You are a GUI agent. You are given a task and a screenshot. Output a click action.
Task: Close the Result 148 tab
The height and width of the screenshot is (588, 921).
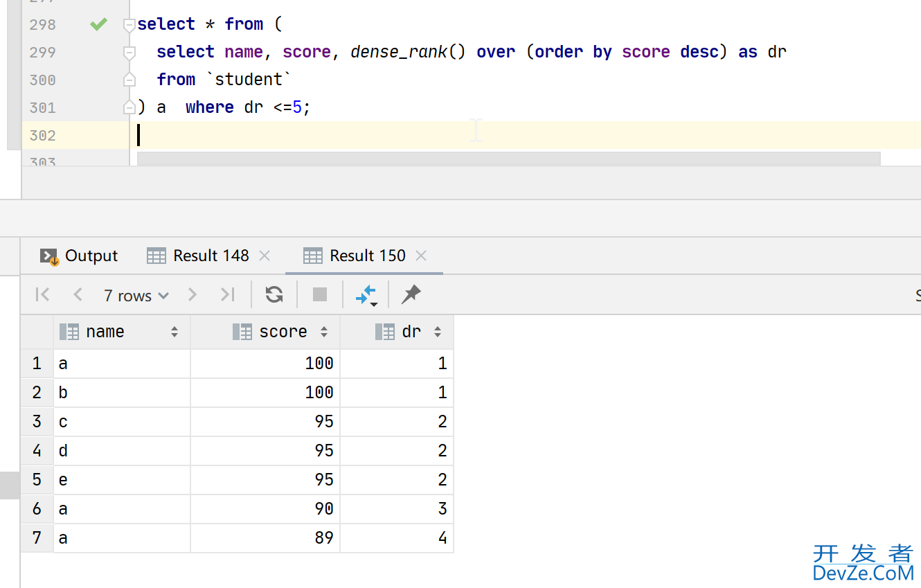pos(264,256)
